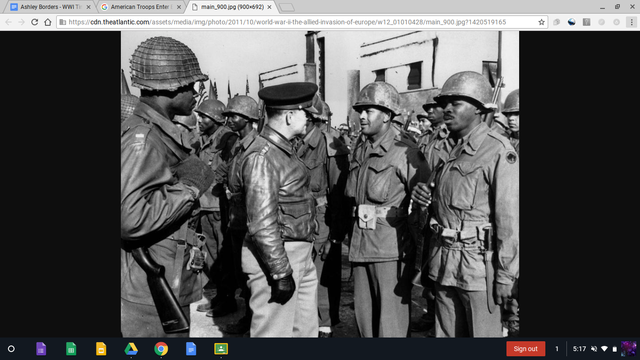Open the blue and black sphere extension
Viewport: 640px width, 360px height.
[571, 22]
